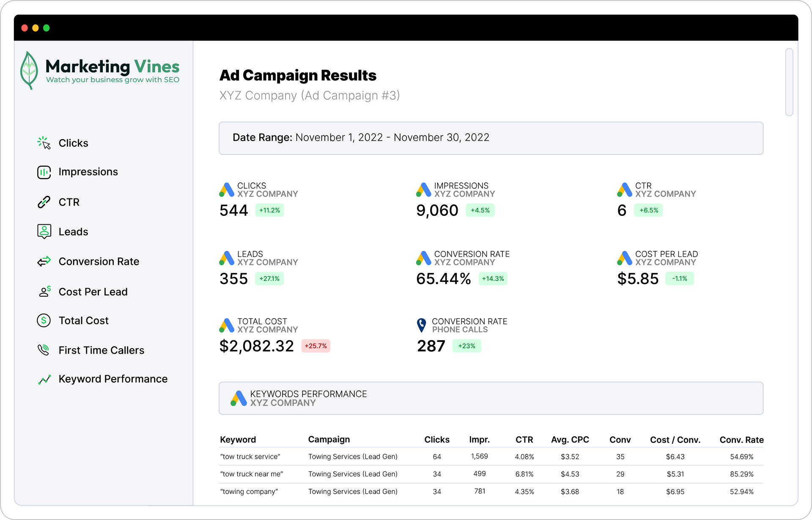812x520 pixels.
Task: Click the Conv. Rate column header
Action: pyautogui.click(x=741, y=440)
